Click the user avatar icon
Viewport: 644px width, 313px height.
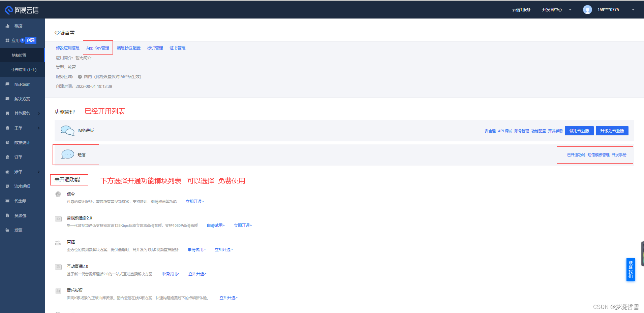[x=587, y=10]
